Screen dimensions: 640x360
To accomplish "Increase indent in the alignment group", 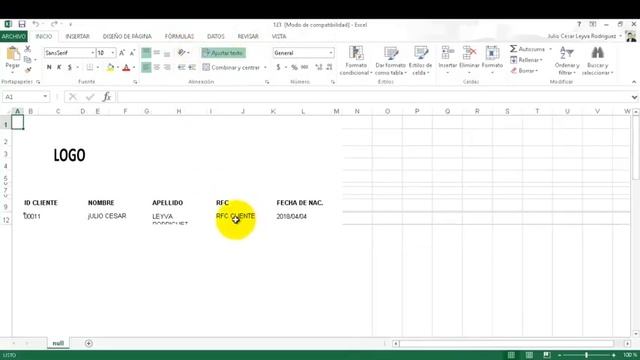I will (192, 67).
